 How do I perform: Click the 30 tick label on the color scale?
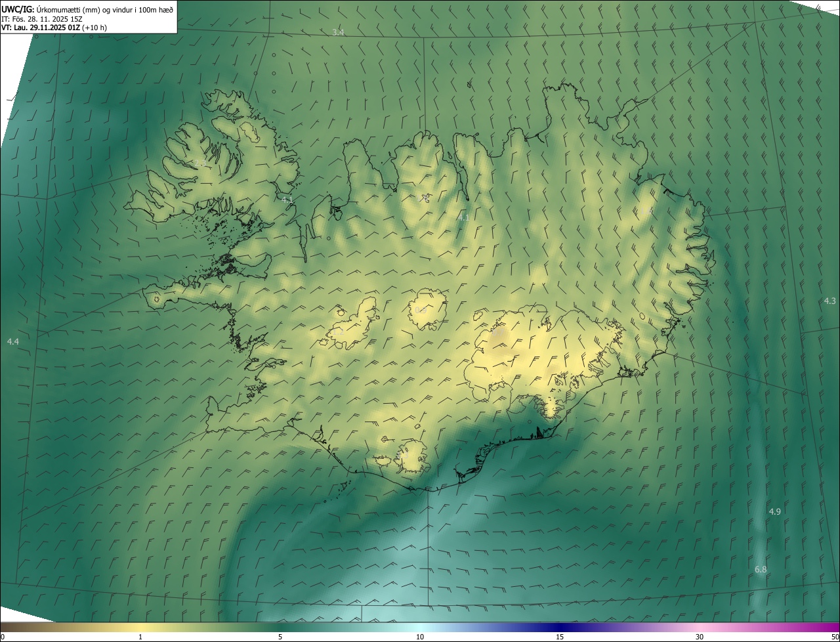point(700,637)
